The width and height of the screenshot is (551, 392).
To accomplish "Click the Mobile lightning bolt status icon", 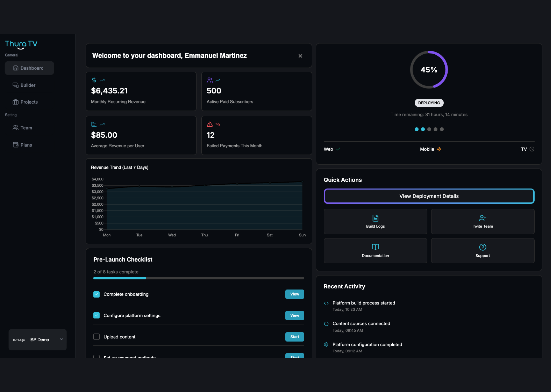I will pos(439,149).
